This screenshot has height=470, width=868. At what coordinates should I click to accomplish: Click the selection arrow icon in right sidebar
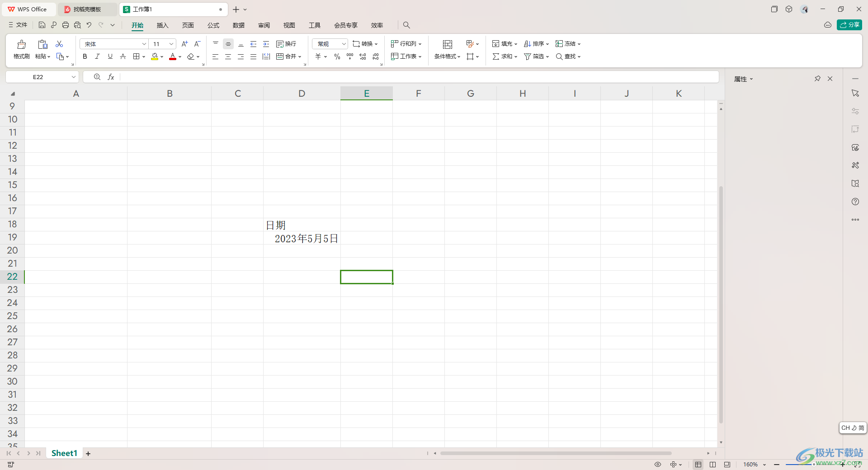(855, 93)
